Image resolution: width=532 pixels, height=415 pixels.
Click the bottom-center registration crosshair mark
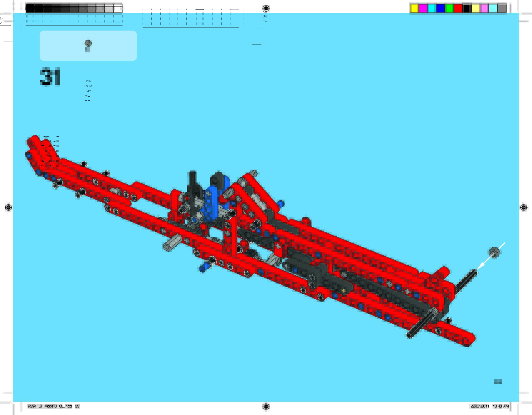click(266, 406)
